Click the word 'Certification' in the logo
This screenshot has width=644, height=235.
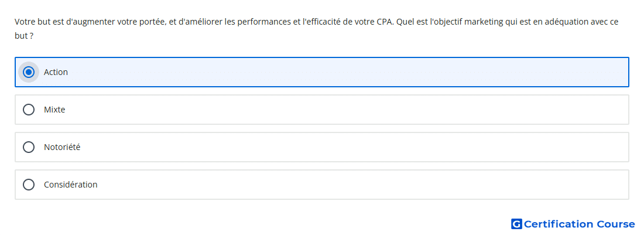tap(559, 224)
